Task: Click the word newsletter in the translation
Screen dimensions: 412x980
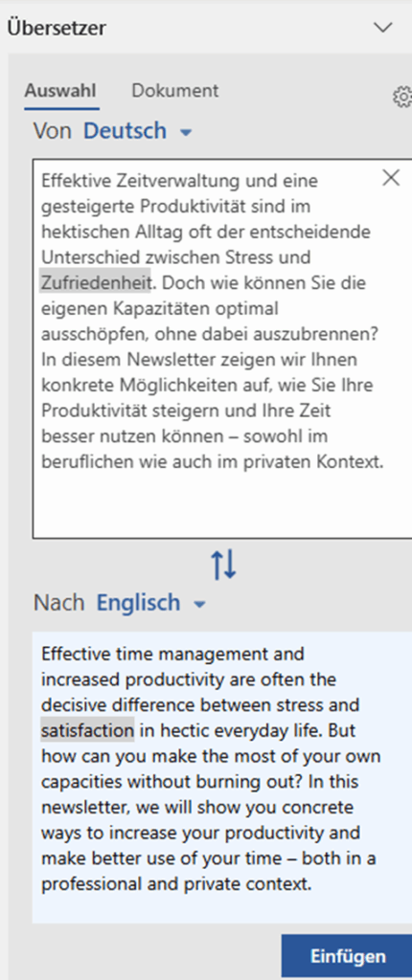Action: click(x=82, y=807)
